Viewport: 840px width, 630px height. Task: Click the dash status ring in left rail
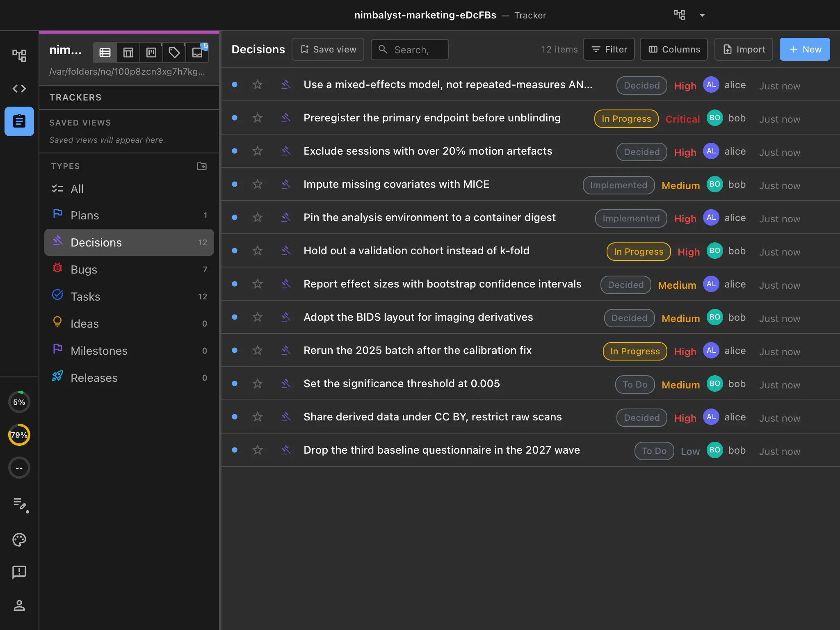click(x=19, y=468)
